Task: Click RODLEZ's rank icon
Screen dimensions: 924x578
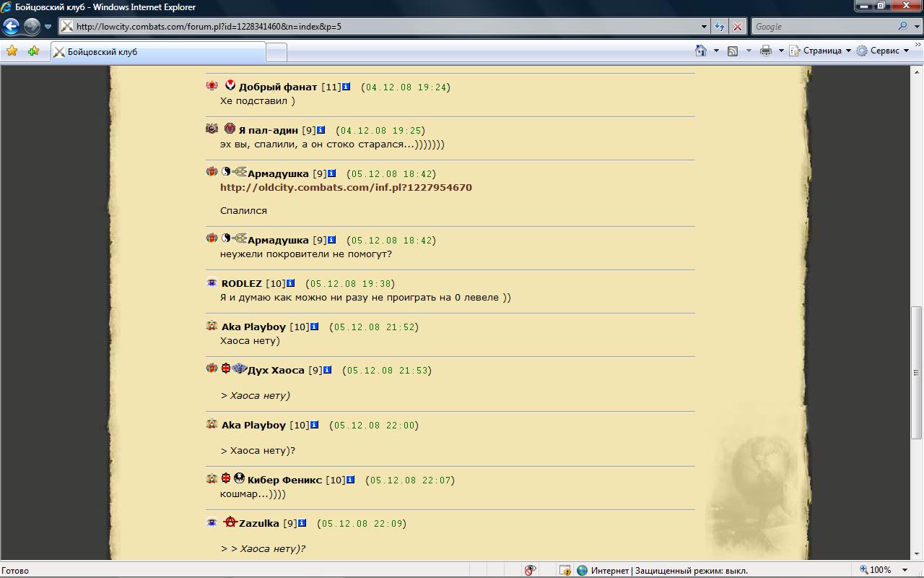Action: point(212,282)
